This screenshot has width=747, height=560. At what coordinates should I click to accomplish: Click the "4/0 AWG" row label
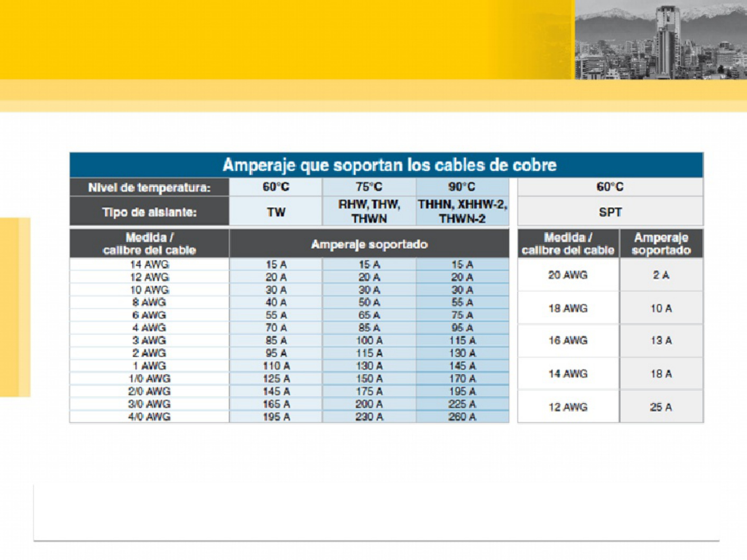pos(149,417)
